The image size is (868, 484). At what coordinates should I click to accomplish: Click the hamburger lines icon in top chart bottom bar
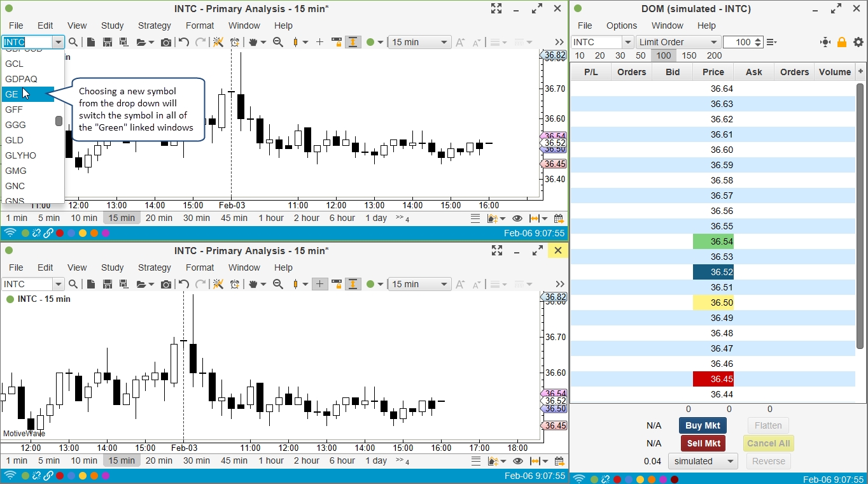pos(475,218)
